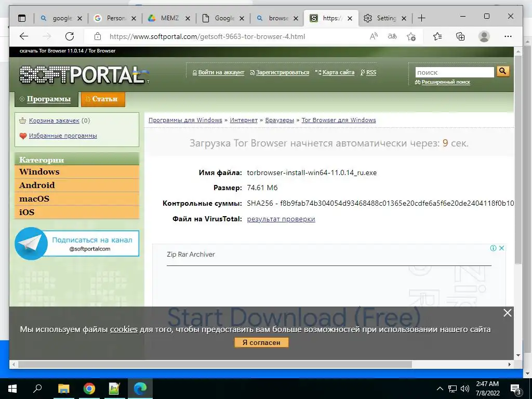Open notification center icon
Screen dimensions: 532x399
516,389
